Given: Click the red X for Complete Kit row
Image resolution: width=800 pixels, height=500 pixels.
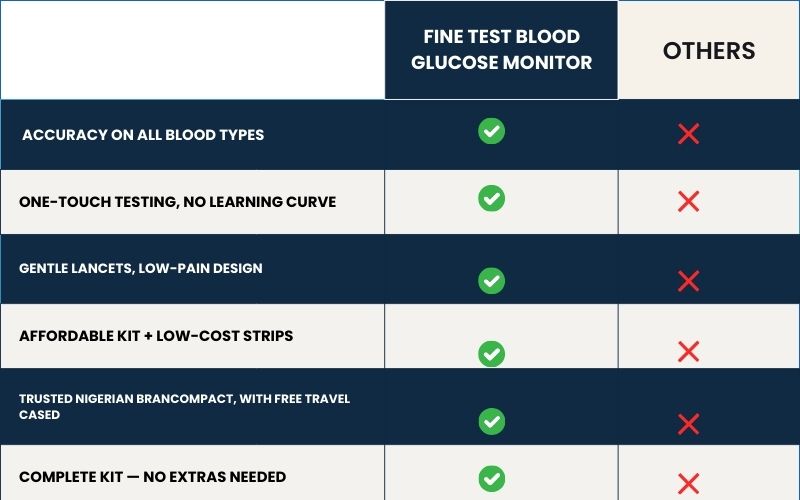Looking at the screenshot, I should (x=688, y=481).
